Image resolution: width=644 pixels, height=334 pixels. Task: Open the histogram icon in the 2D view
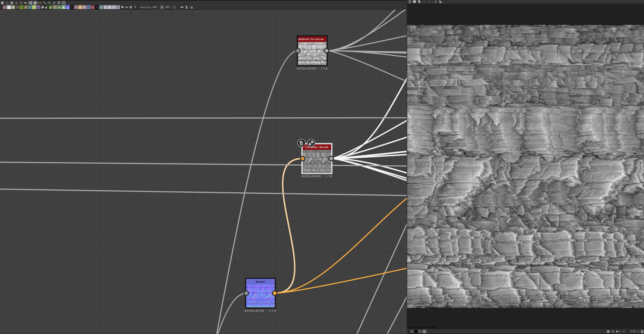pyautogui.click(x=440, y=2)
